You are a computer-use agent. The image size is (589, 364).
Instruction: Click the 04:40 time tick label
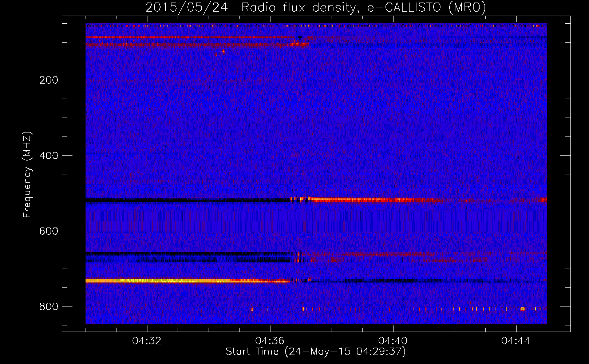[393, 341]
